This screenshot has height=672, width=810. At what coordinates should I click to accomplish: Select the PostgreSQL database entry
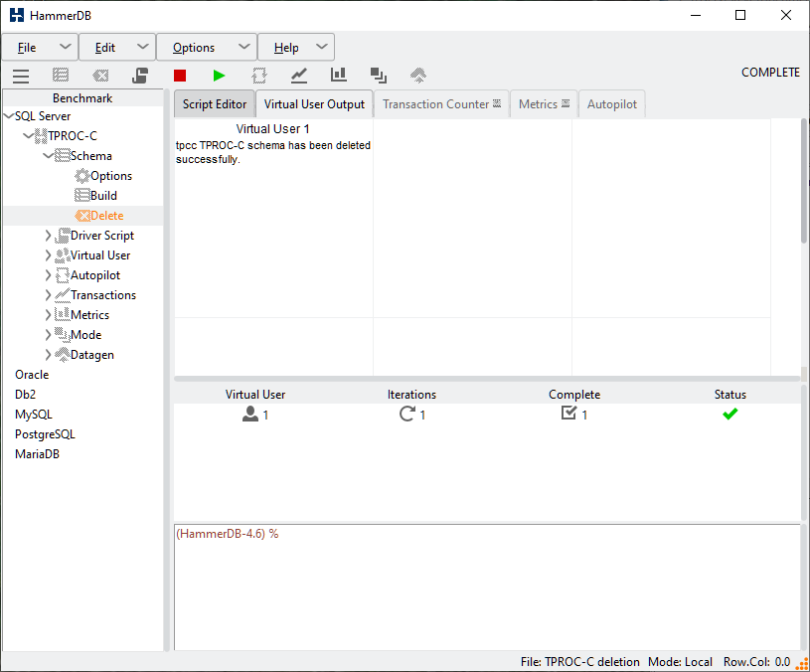point(45,434)
